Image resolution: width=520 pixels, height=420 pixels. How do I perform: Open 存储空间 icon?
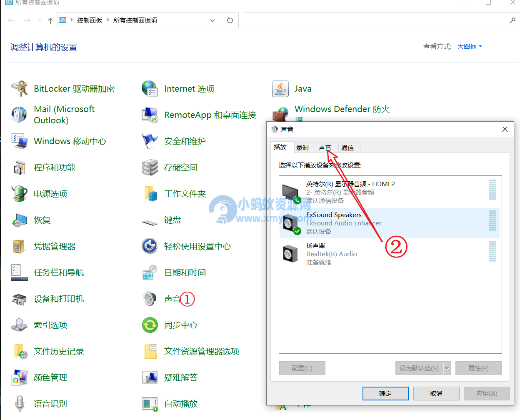[x=150, y=167]
